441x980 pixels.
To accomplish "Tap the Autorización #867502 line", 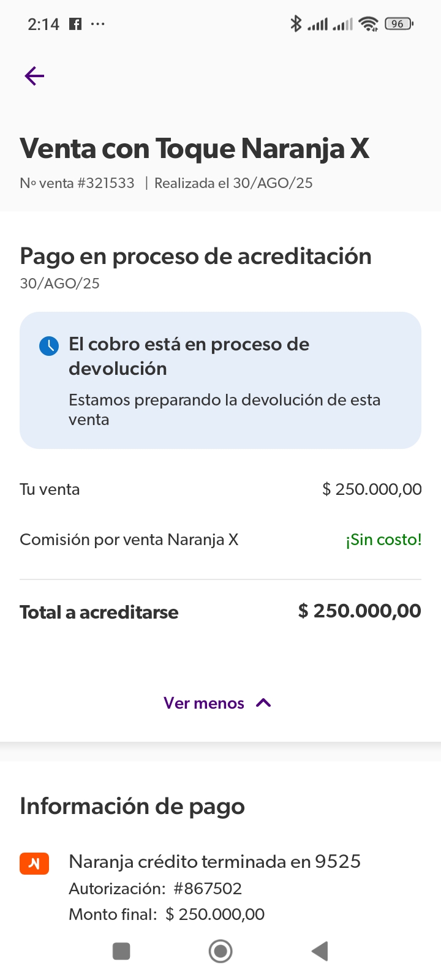I will (155, 889).
